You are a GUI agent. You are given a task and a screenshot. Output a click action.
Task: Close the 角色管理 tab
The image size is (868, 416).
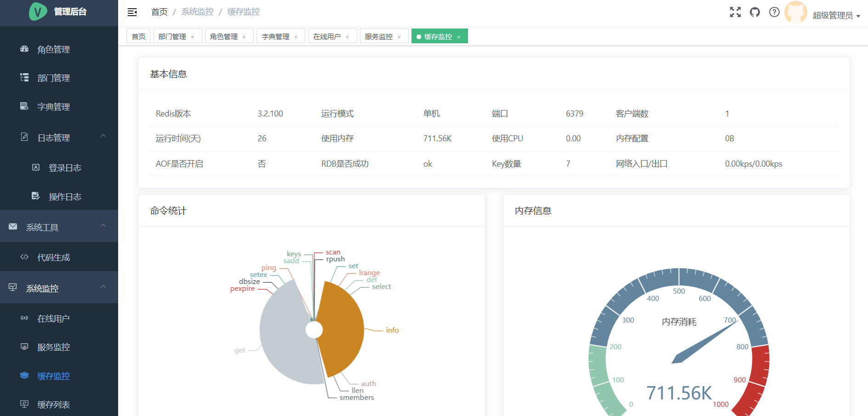pyautogui.click(x=244, y=37)
